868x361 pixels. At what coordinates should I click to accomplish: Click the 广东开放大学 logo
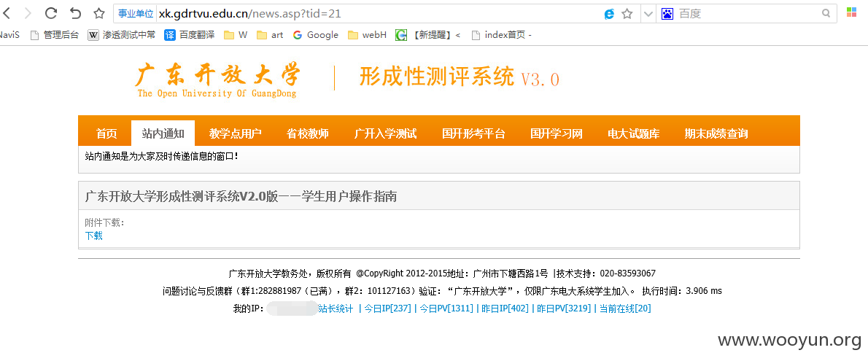[217, 80]
